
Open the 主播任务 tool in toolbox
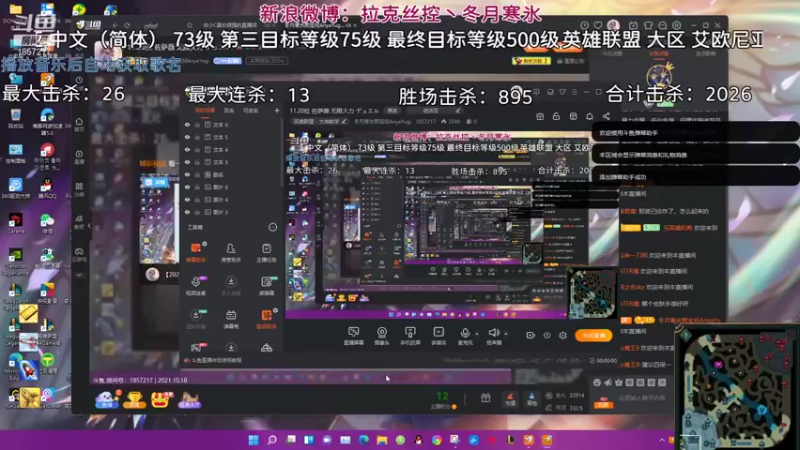[x=266, y=252]
